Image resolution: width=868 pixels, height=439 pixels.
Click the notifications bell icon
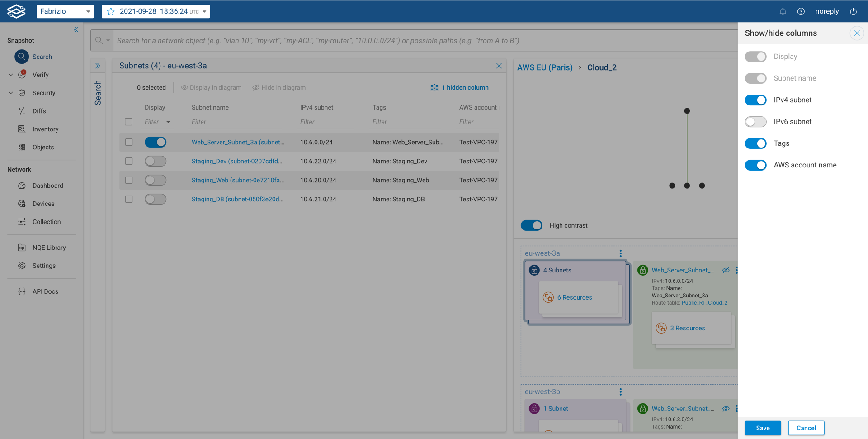(783, 11)
